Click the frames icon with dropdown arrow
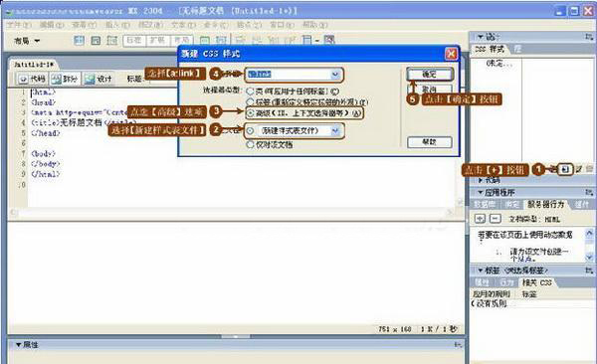This screenshot has height=364, width=597. pos(309,40)
